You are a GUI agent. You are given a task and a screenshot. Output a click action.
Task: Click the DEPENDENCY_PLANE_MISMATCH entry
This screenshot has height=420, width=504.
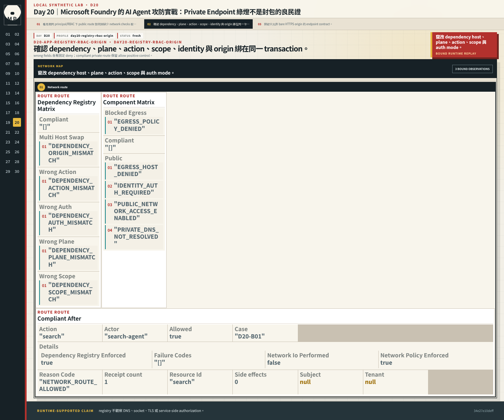69,257
